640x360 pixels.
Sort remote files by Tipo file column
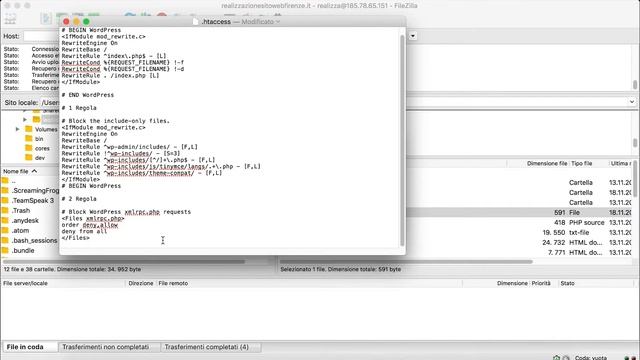click(x=581, y=163)
